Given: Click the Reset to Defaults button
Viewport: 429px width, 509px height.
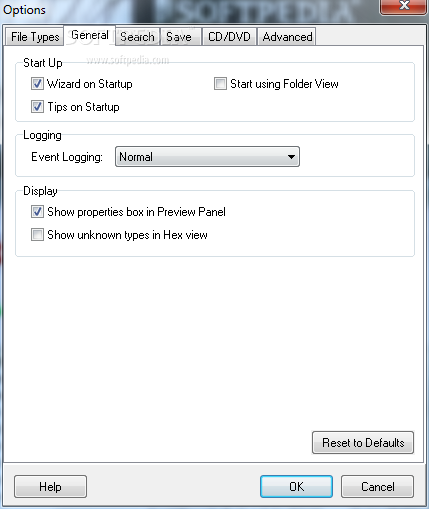Looking at the screenshot, I should 363,443.
